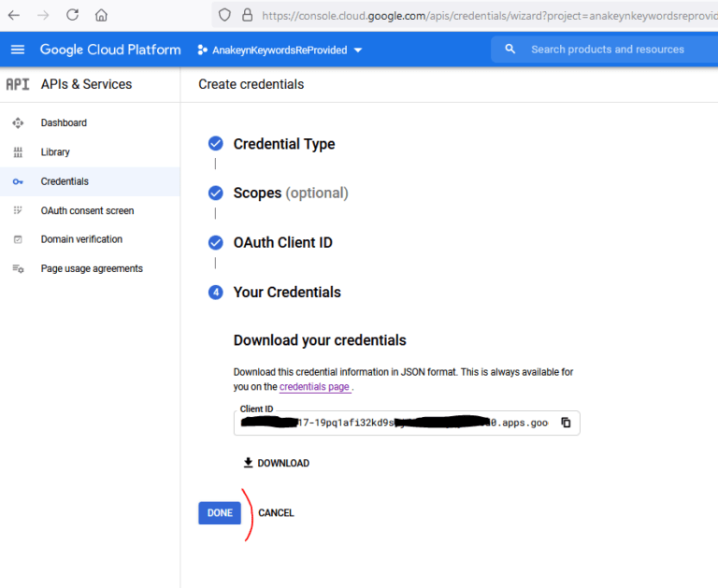
Task: Click the browser reload icon
Action: click(72, 15)
